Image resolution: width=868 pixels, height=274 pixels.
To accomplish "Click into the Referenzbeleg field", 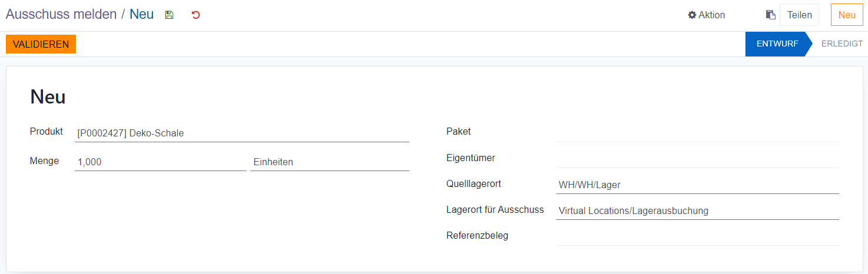I will [x=697, y=236].
